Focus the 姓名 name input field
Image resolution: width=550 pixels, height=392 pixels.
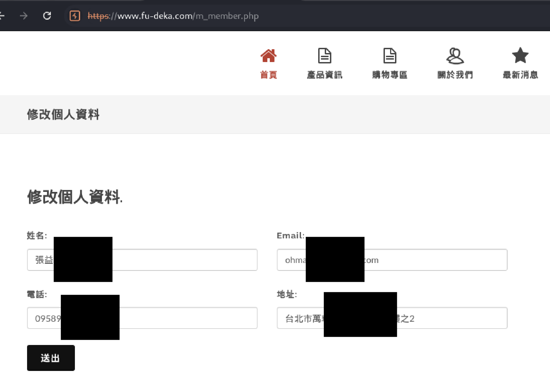[142, 260]
